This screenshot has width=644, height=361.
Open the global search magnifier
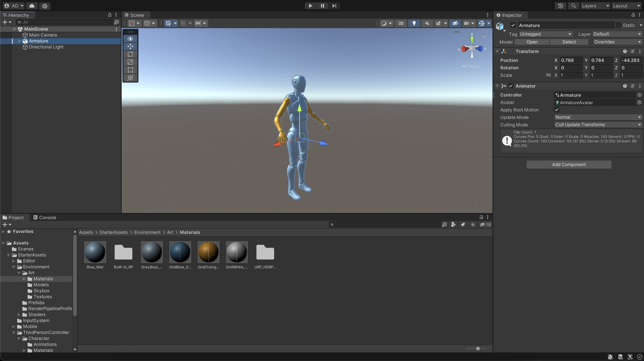tap(573, 6)
